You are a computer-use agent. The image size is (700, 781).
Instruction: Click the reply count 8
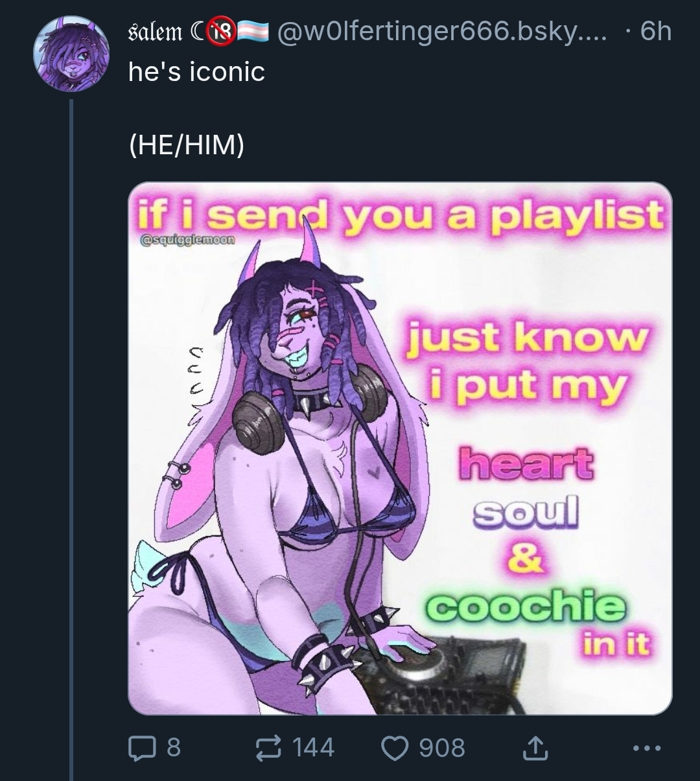[x=174, y=748]
